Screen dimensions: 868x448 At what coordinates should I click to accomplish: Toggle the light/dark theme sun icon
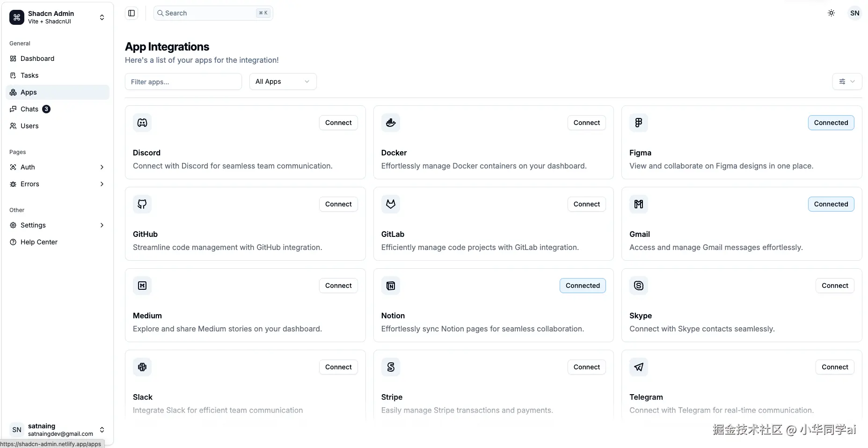[x=831, y=13]
